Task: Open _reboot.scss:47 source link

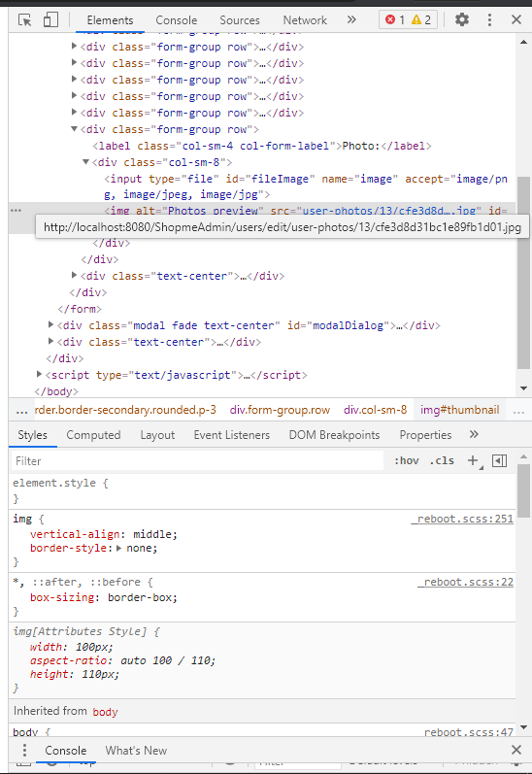Action: [468, 732]
